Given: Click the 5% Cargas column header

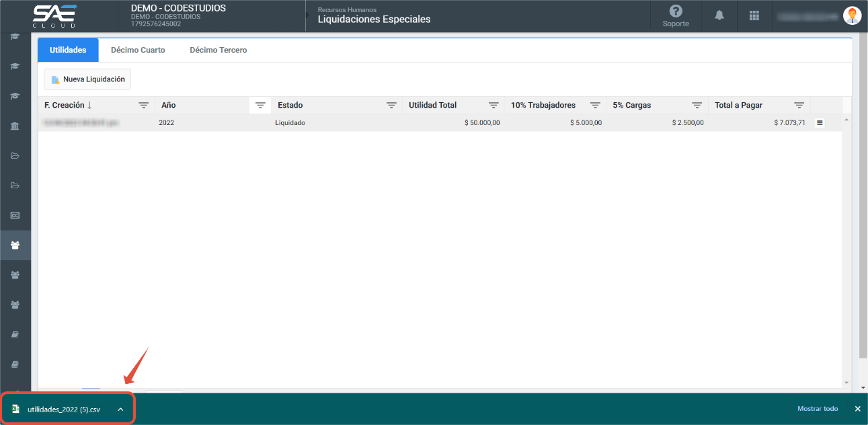Looking at the screenshot, I should (x=631, y=106).
